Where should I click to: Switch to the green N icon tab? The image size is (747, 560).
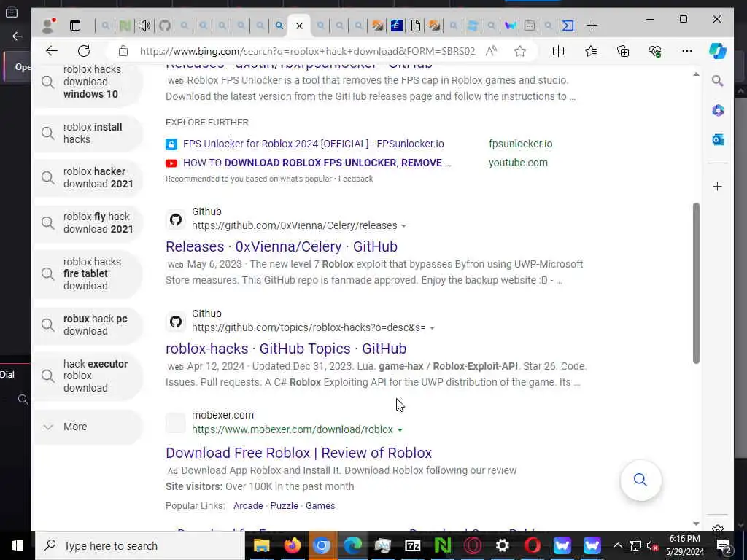pyautogui.click(x=125, y=26)
